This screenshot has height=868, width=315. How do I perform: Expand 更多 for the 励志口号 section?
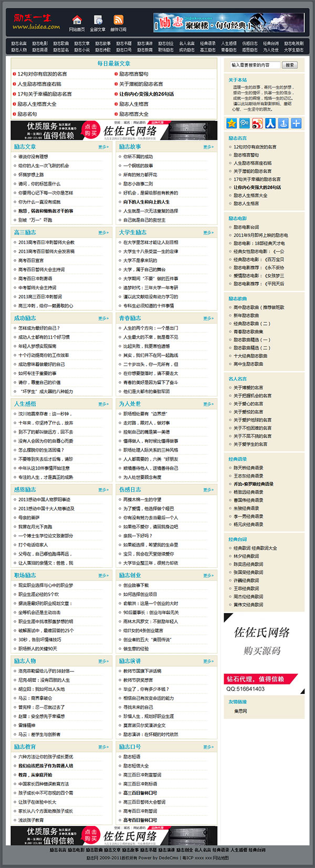pos(208,747)
